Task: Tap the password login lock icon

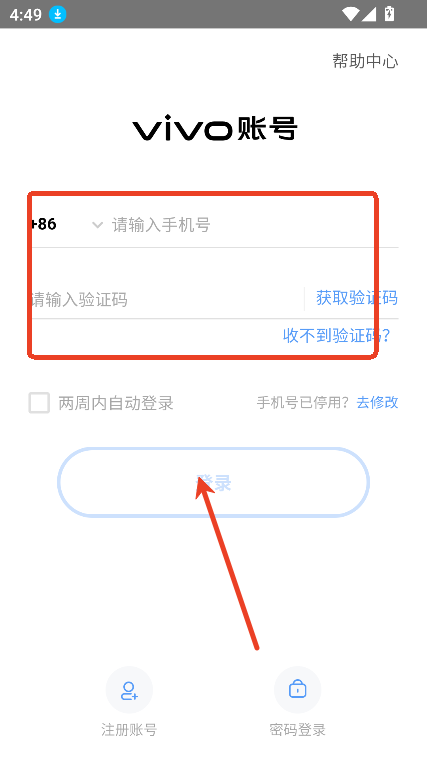Action: coord(297,690)
